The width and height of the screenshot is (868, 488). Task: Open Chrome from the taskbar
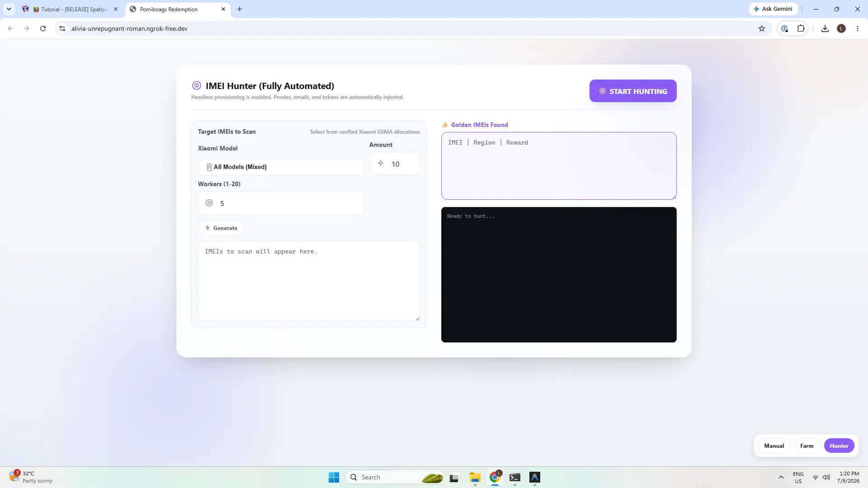495,477
